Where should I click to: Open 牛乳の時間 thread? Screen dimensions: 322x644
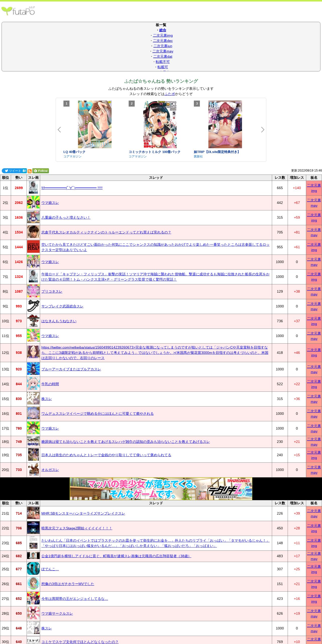(x=50, y=384)
